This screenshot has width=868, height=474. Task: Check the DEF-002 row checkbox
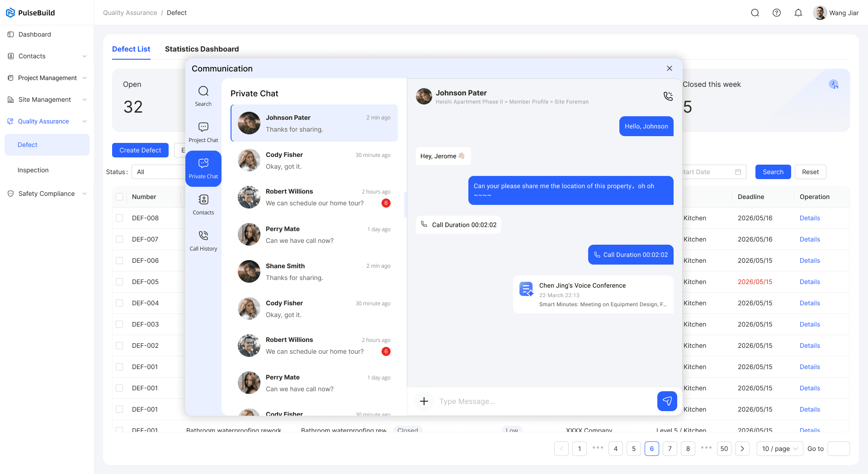coord(119,346)
